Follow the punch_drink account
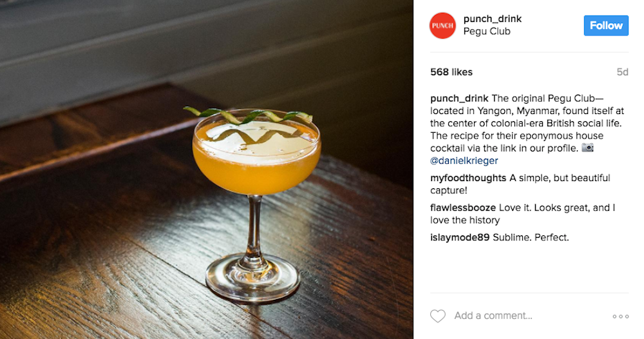Screen dimensions: 644x339 606,26
